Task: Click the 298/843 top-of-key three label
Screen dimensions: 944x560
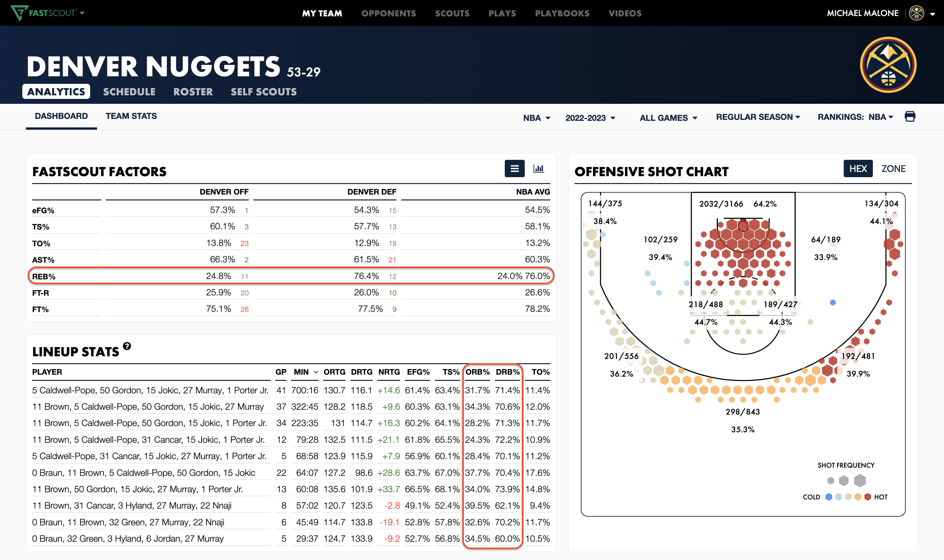Action: (742, 412)
